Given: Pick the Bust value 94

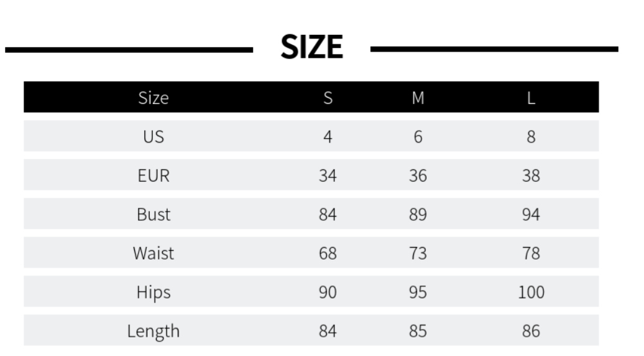Looking at the screenshot, I should 531,215.
